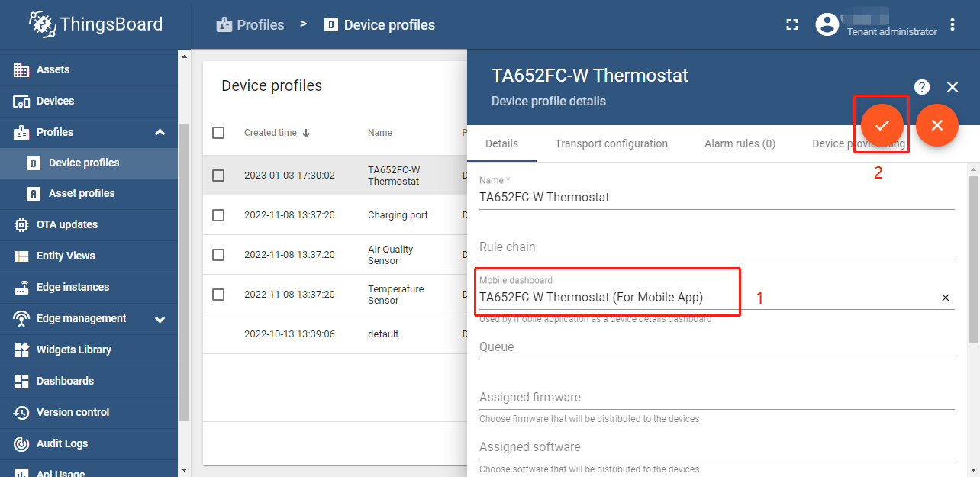
Task: Apply changes with the checkmark button
Action: click(x=882, y=125)
